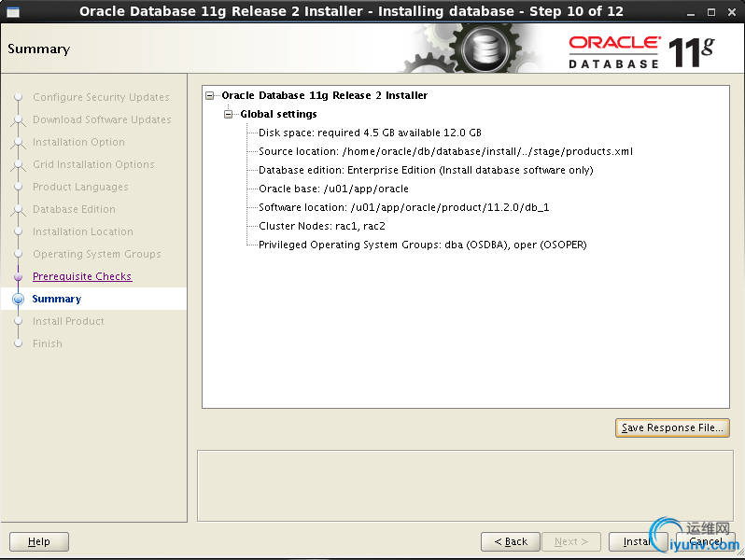Select Grid Installation Options step
Image resolution: width=745 pixels, height=560 pixels.
coord(93,164)
